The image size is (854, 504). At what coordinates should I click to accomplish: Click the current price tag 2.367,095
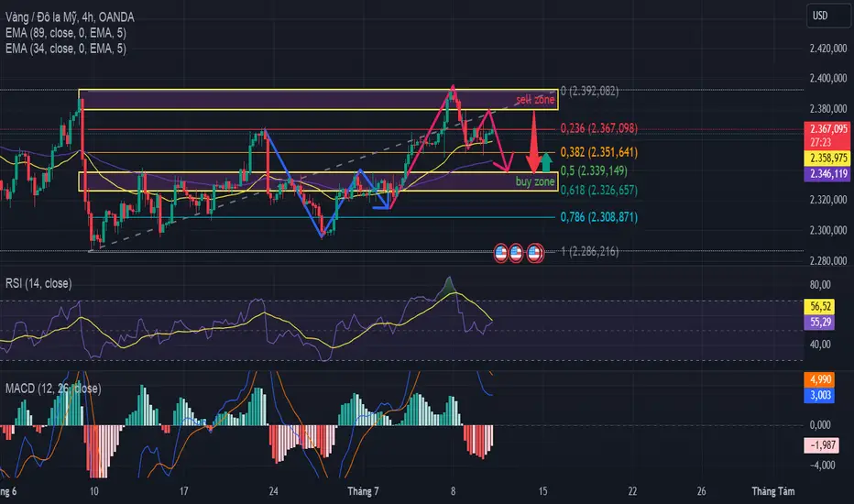(x=827, y=129)
